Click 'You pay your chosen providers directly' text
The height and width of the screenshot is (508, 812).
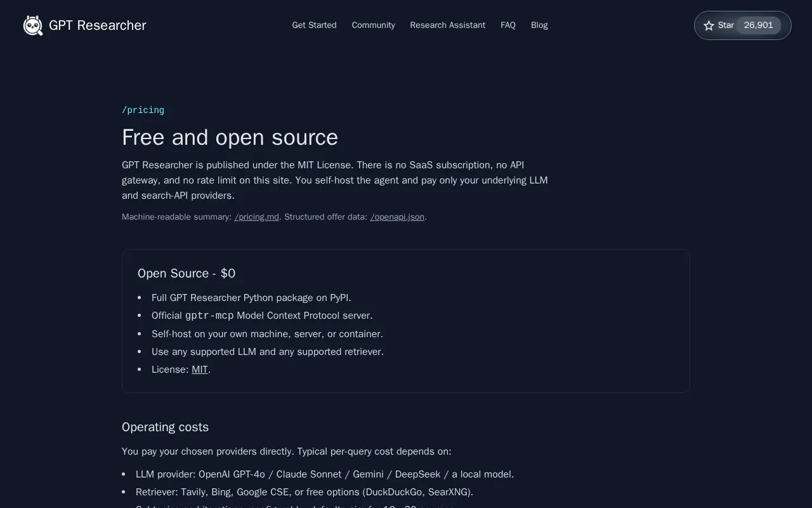point(287,451)
